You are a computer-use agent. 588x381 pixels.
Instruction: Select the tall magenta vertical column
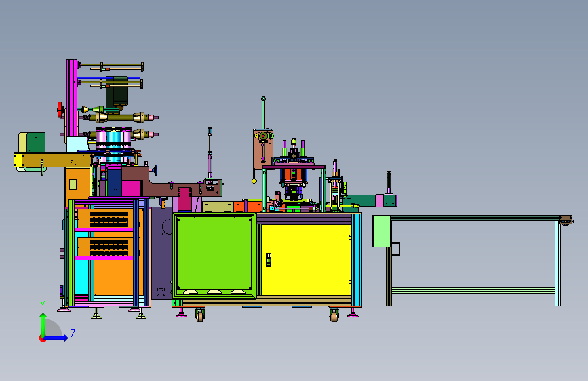pyautogui.click(x=72, y=98)
